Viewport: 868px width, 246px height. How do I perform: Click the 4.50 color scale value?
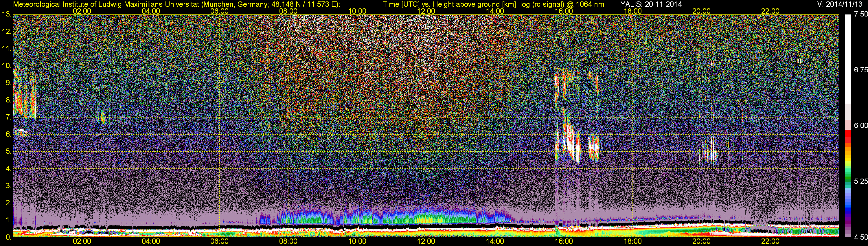[x=861, y=237]
